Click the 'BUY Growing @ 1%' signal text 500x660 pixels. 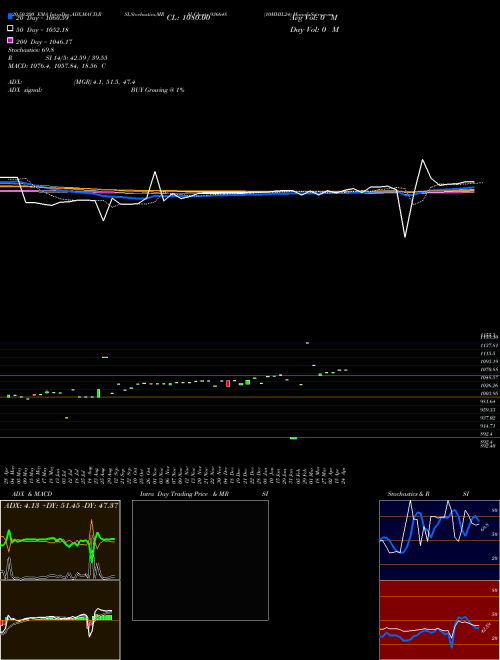click(157, 90)
